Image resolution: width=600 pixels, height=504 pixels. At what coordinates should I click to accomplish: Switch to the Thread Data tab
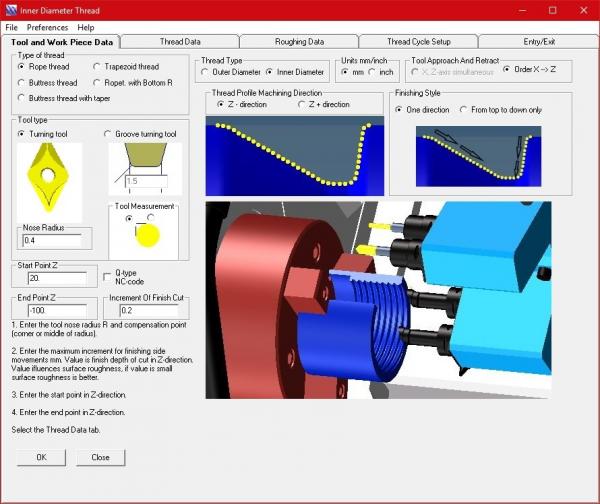[x=180, y=42]
